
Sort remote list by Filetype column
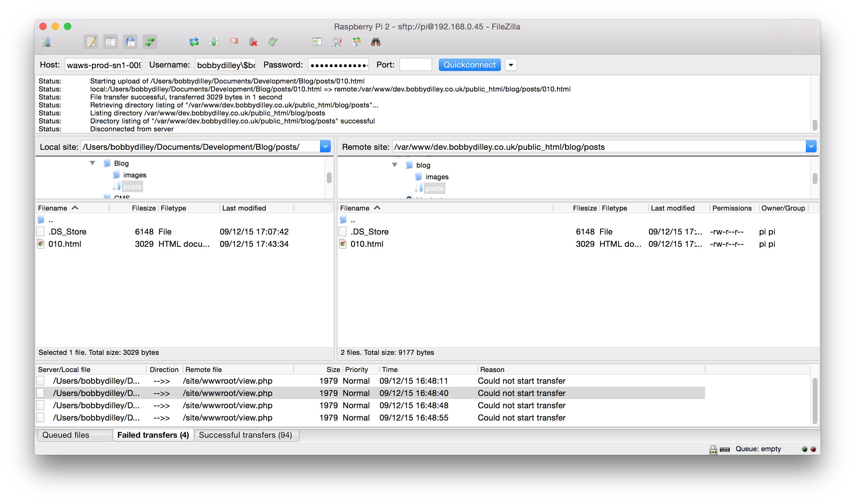point(624,208)
